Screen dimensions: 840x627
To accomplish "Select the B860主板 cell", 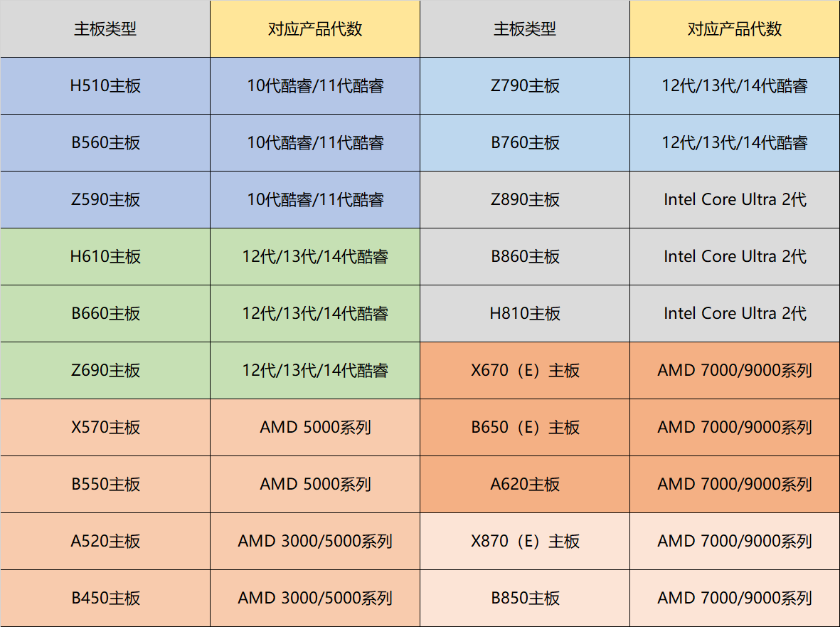I will pos(525,256).
